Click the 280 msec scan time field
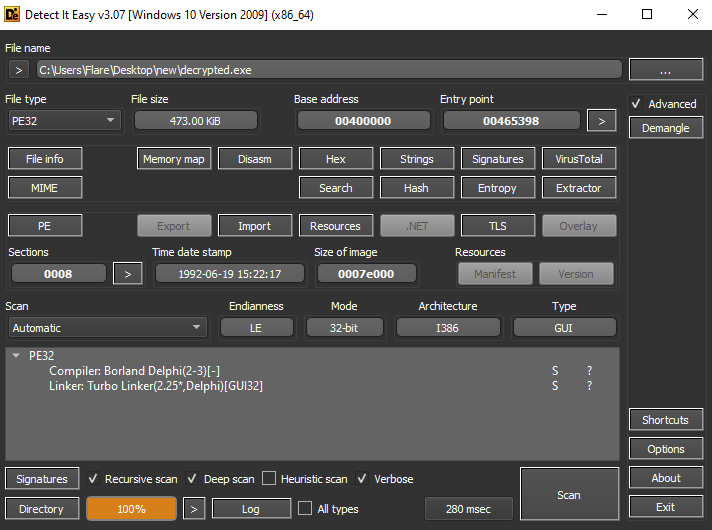 click(469, 509)
